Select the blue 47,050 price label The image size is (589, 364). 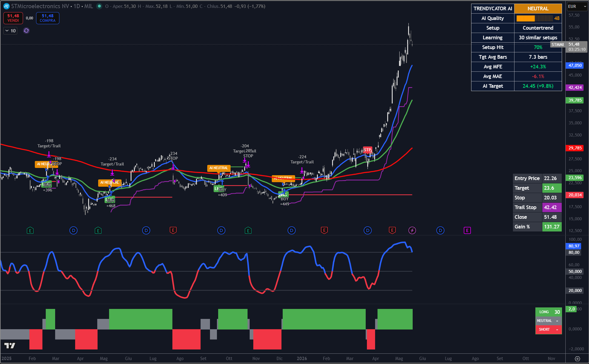coord(575,65)
